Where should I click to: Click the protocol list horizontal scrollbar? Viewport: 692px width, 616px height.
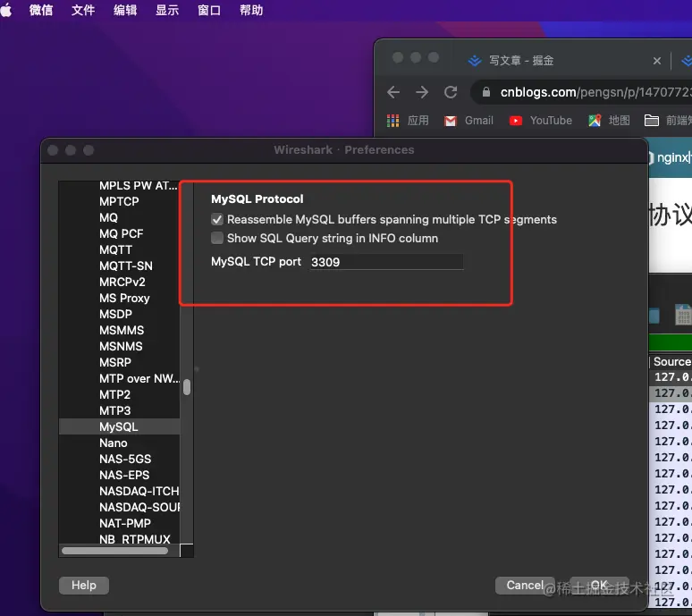[114, 551]
